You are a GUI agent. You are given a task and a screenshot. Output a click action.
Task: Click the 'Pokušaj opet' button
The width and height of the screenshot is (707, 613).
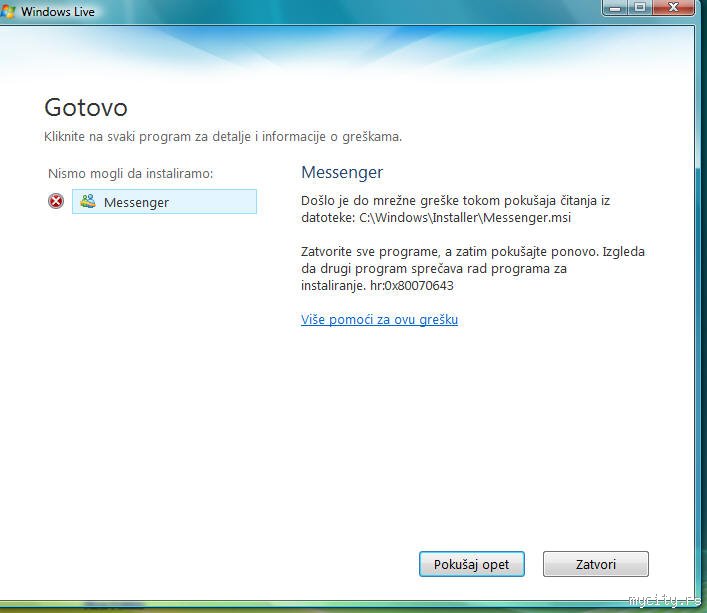[x=472, y=564]
